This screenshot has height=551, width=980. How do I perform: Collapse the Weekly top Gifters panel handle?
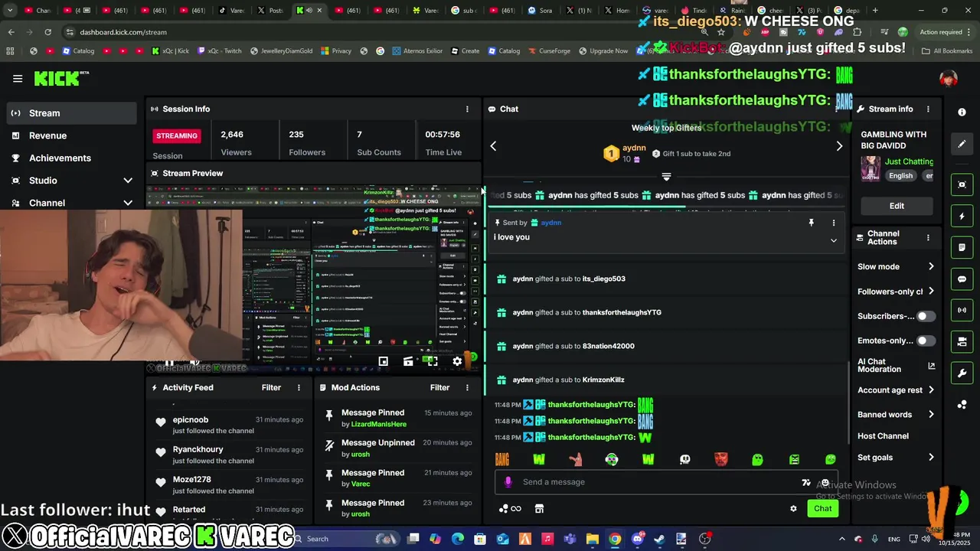click(666, 177)
